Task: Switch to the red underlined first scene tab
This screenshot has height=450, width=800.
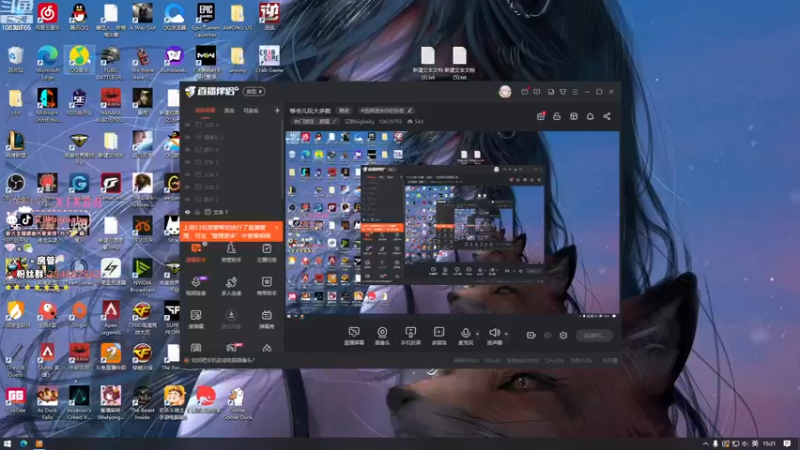Action: pos(205,111)
